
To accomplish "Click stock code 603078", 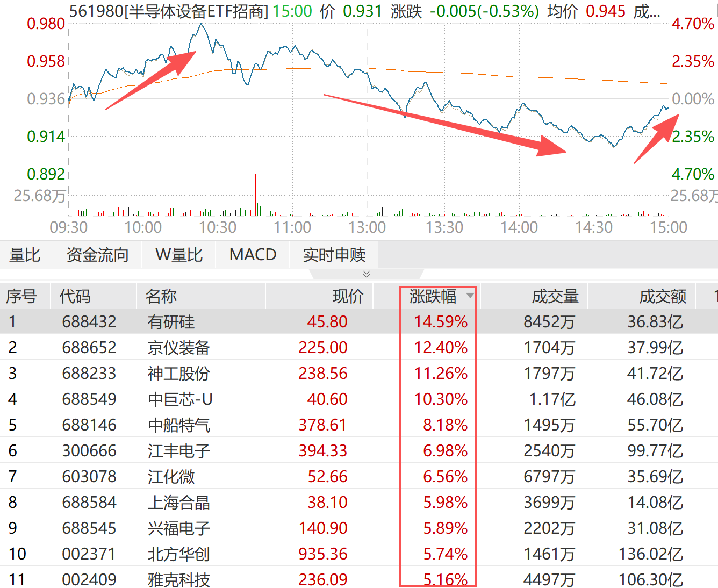I will click(x=89, y=477).
